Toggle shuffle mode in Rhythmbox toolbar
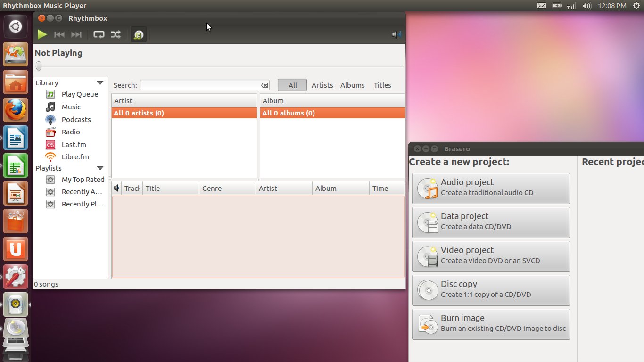This screenshot has height=362, width=644. click(x=116, y=34)
